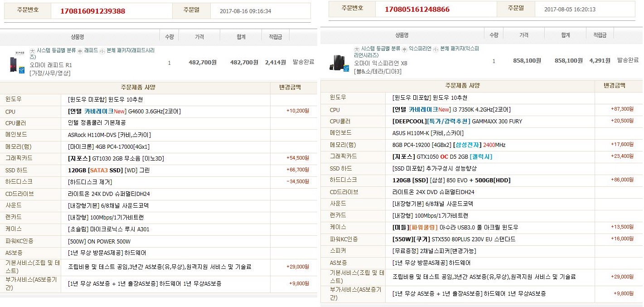644x307 pixels.
Task: Click the ASRock H110M-DVS motherboard entry
Action: pyautogui.click(x=109, y=135)
